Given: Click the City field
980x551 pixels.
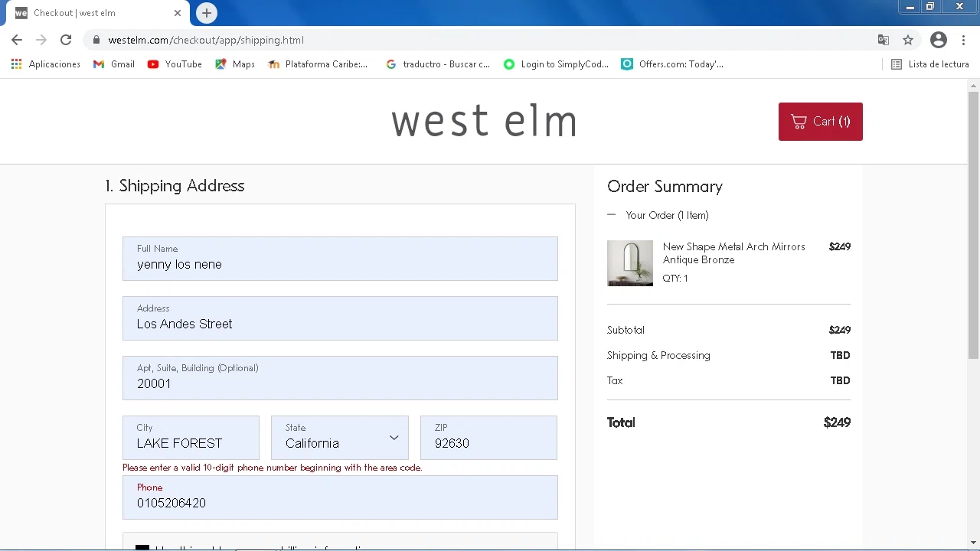Looking at the screenshot, I should [191, 438].
